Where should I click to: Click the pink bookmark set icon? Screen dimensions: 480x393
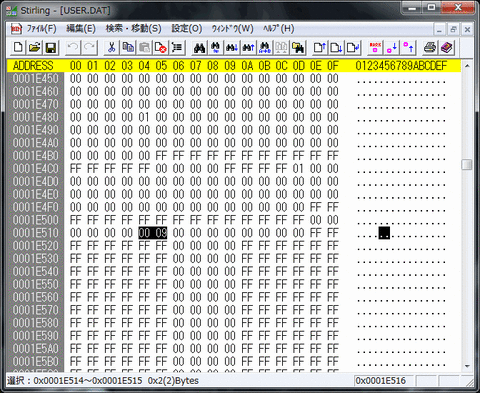pos(375,48)
